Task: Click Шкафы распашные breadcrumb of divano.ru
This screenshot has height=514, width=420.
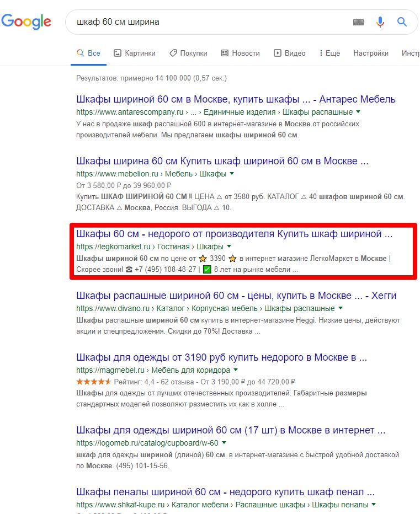Action: (300, 308)
